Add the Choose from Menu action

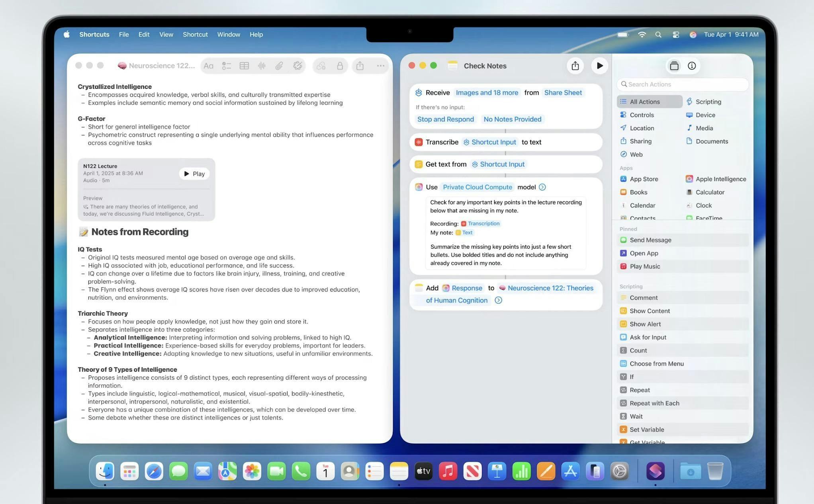pos(683,363)
